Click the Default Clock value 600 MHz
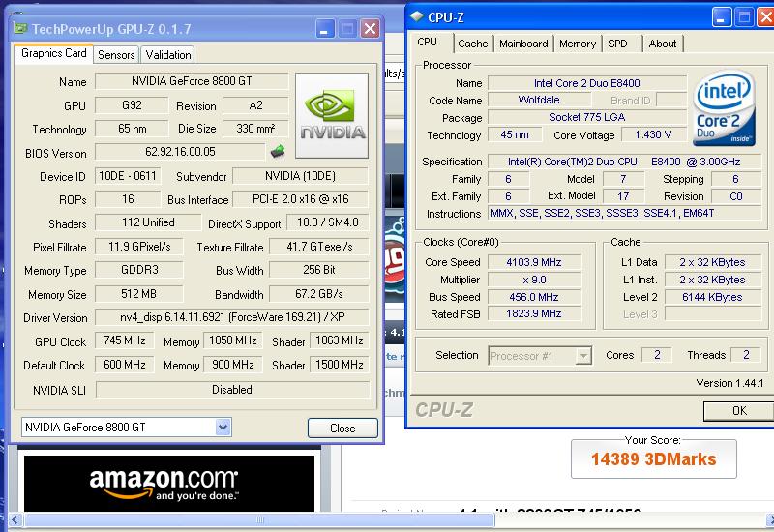Viewport: 774px width, 532px height. pos(125,365)
